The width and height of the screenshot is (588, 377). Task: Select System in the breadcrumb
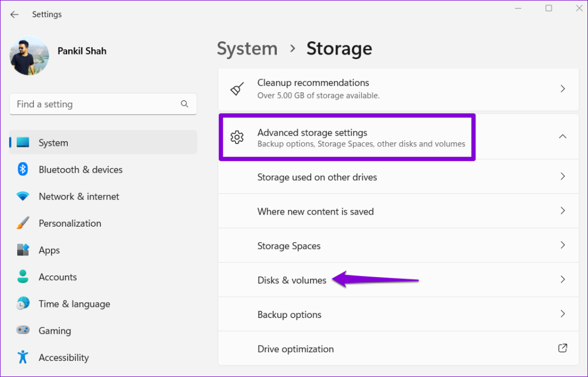(247, 49)
